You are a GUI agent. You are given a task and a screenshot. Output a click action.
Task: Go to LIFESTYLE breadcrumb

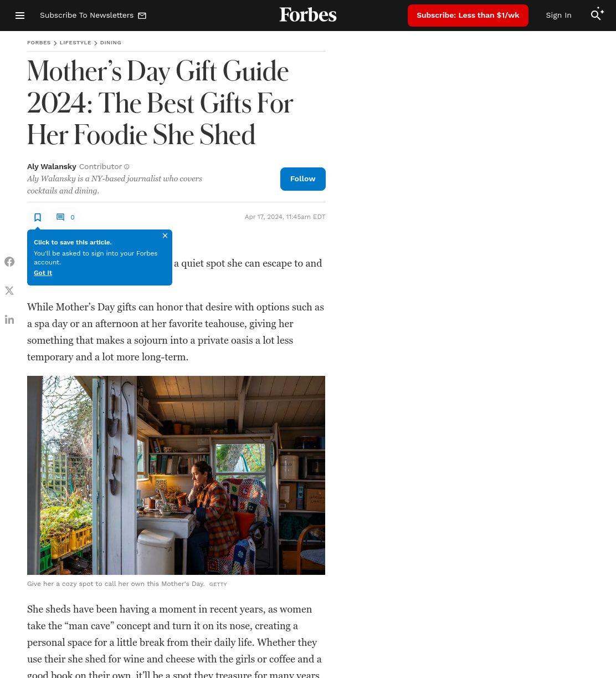click(x=75, y=43)
